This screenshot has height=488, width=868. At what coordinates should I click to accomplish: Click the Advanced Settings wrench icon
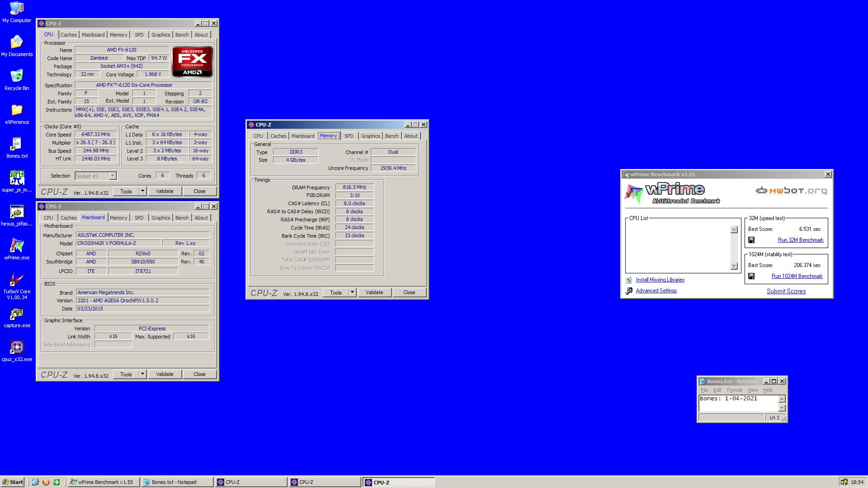click(629, 291)
